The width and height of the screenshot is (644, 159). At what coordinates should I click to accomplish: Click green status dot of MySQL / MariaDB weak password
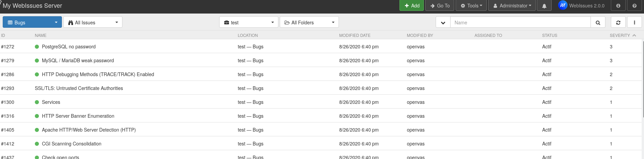tap(37, 61)
